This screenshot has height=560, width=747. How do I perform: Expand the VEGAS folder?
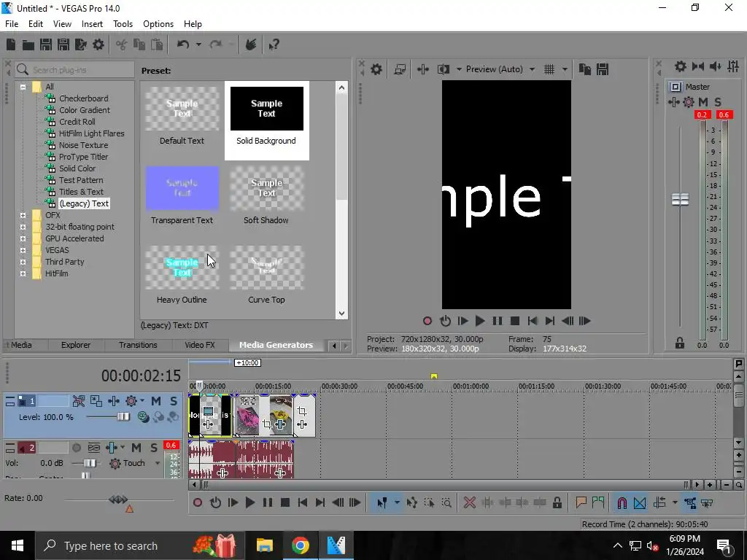23,251
